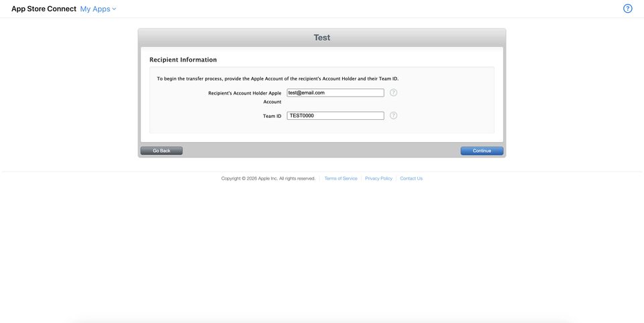Open the Terms of Service link
Image resolution: width=644 pixels, height=323 pixels.
pyautogui.click(x=341, y=178)
